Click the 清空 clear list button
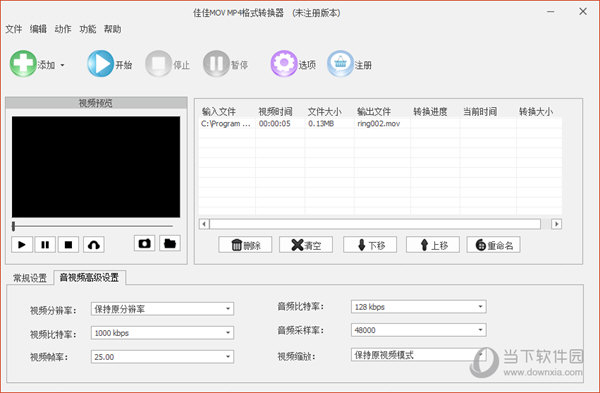Screen dimensions: 600x393 point(306,245)
